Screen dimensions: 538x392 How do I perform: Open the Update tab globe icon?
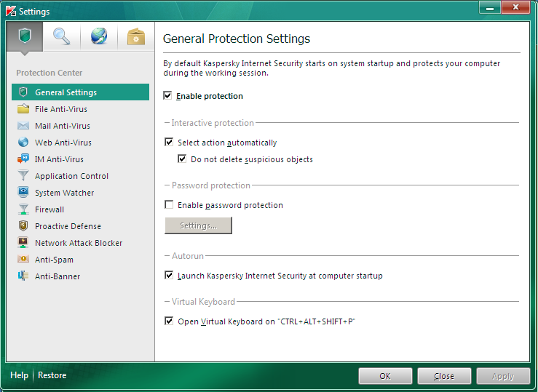tap(98, 36)
